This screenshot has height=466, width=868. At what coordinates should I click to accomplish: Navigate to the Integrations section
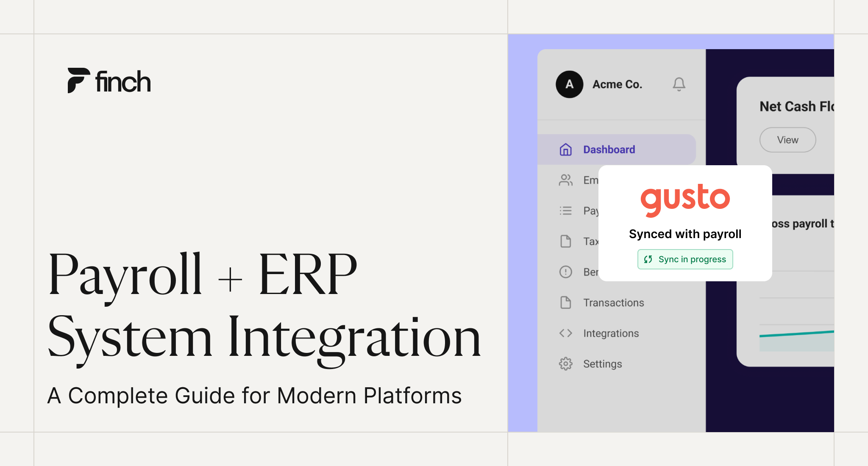coord(611,333)
